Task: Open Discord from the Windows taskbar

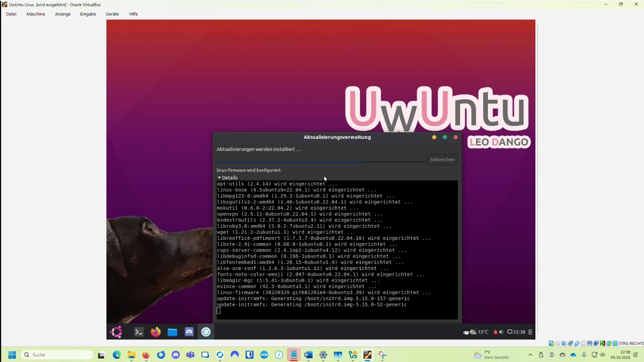Action: pos(176,355)
